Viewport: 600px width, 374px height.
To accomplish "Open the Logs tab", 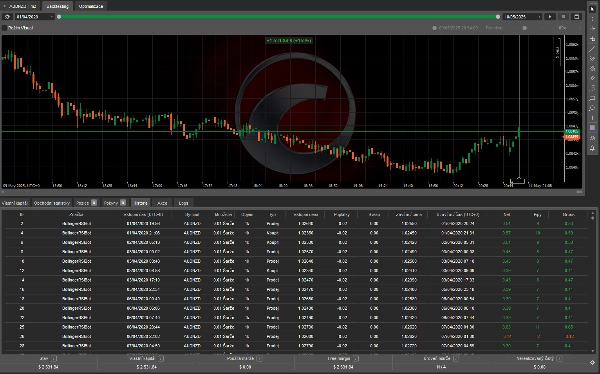I will (183, 203).
